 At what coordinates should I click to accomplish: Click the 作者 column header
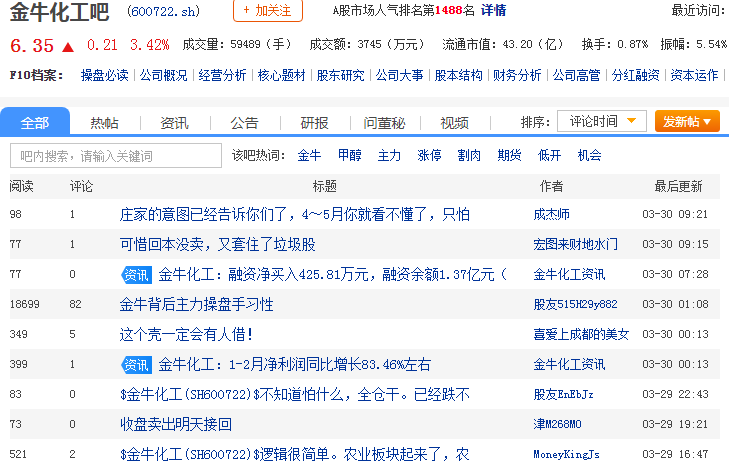[x=551, y=186]
